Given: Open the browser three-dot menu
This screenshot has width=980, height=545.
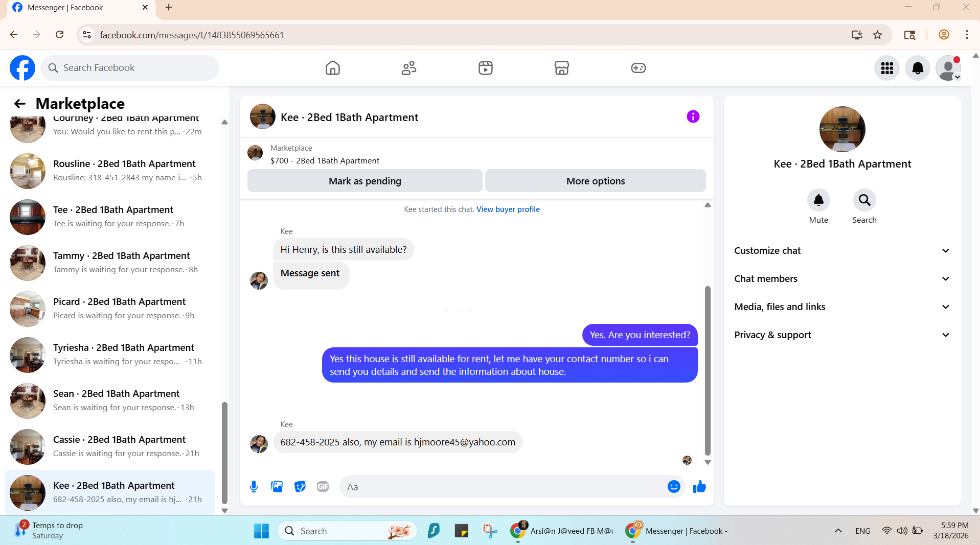Looking at the screenshot, I should [x=967, y=35].
